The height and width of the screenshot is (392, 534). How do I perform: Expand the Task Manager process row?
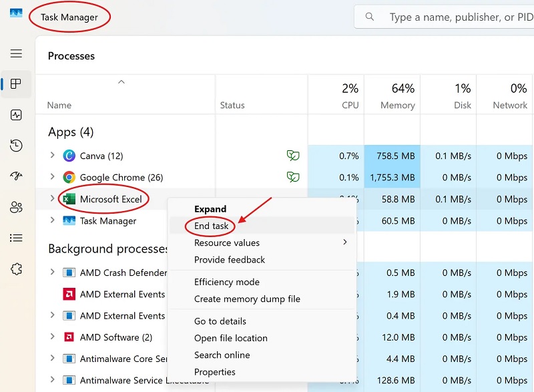point(52,220)
